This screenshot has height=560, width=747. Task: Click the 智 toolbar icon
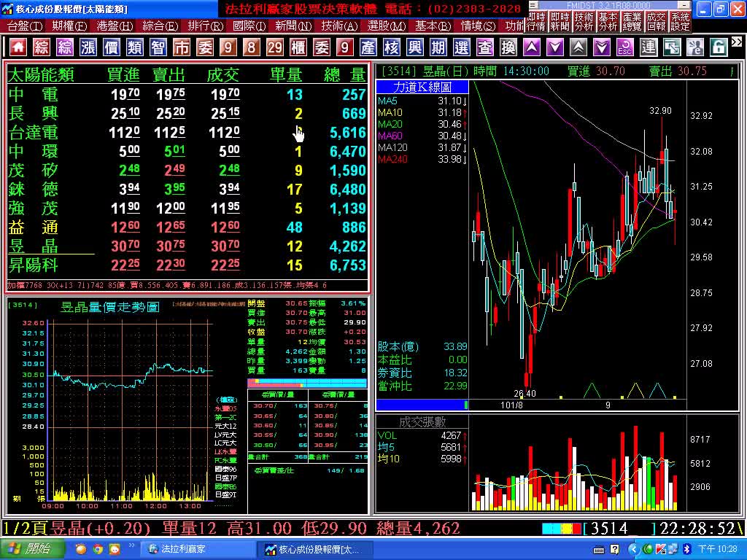[158, 47]
